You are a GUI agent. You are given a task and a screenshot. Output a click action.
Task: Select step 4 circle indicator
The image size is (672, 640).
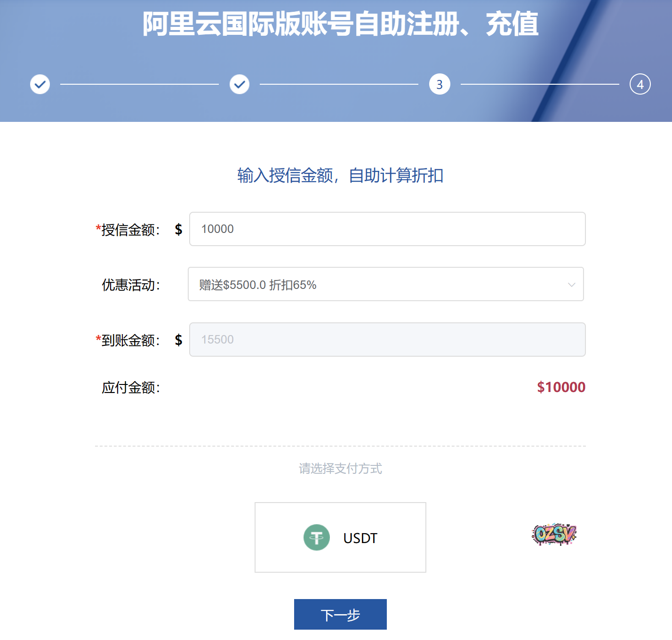640,84
